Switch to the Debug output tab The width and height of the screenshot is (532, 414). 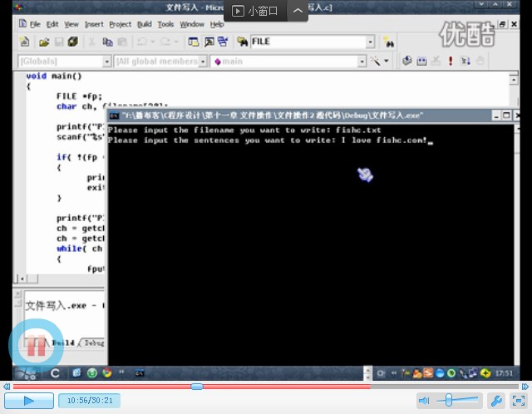pyautogui.click(x=93, y=343)
